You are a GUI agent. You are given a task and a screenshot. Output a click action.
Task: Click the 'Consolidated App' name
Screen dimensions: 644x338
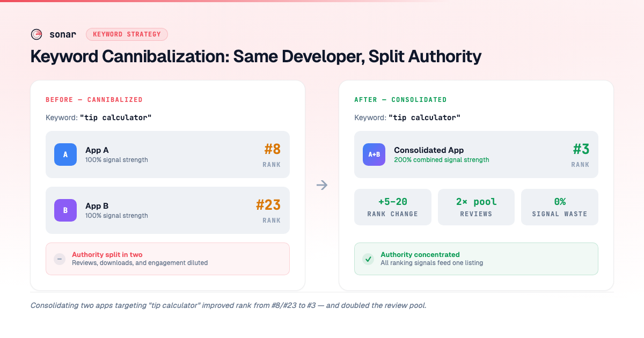[x=429, y=150]
